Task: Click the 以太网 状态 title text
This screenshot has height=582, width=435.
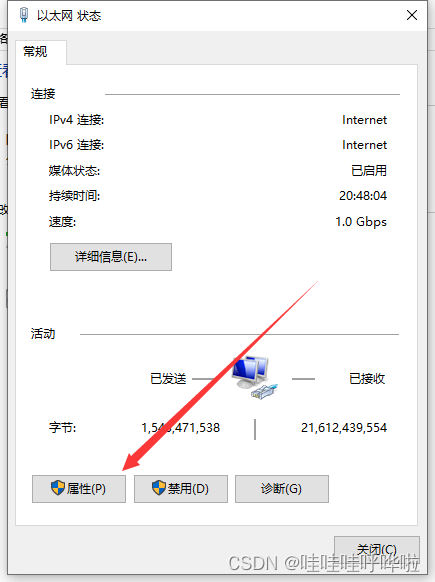Action: tap(69, 16)
